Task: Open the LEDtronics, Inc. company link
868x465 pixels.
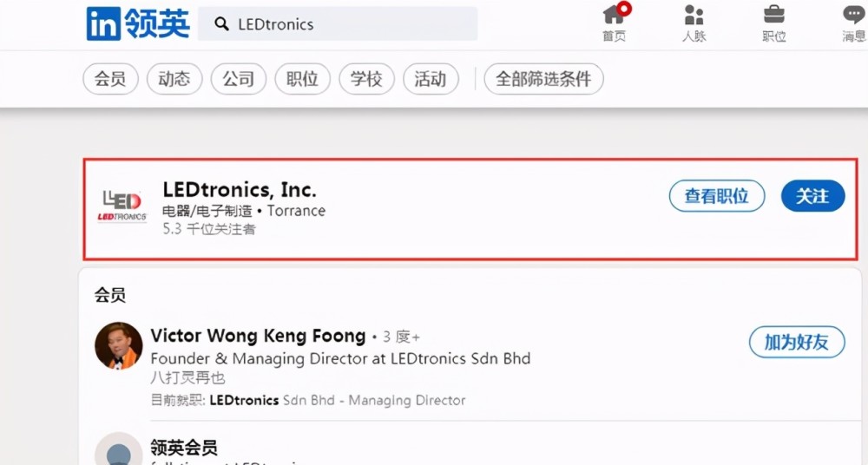Action: click(240, 189)
